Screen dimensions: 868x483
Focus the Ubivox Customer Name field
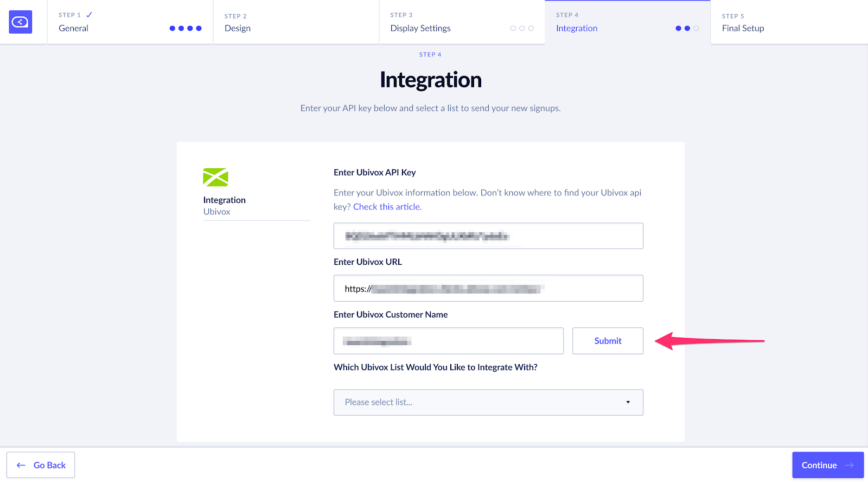pos(449,341)
